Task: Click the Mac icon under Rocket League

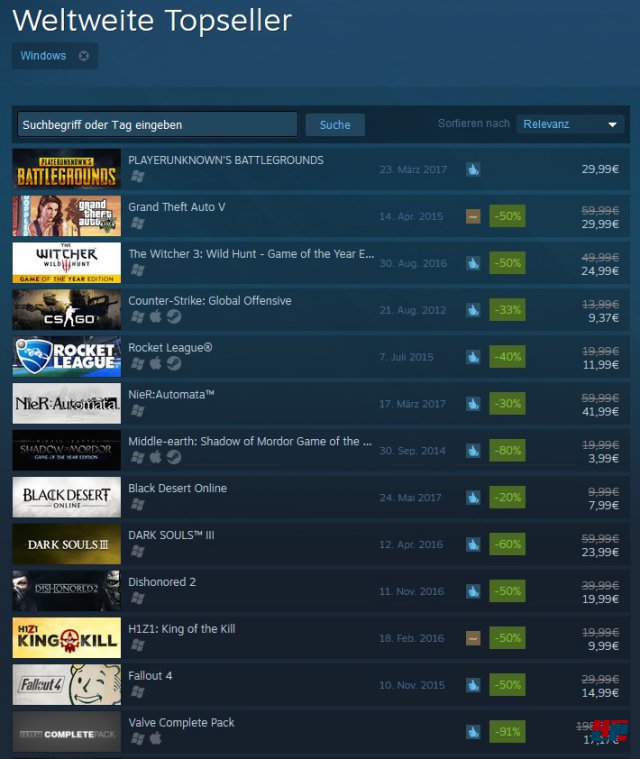Action: tap(155, 363)
